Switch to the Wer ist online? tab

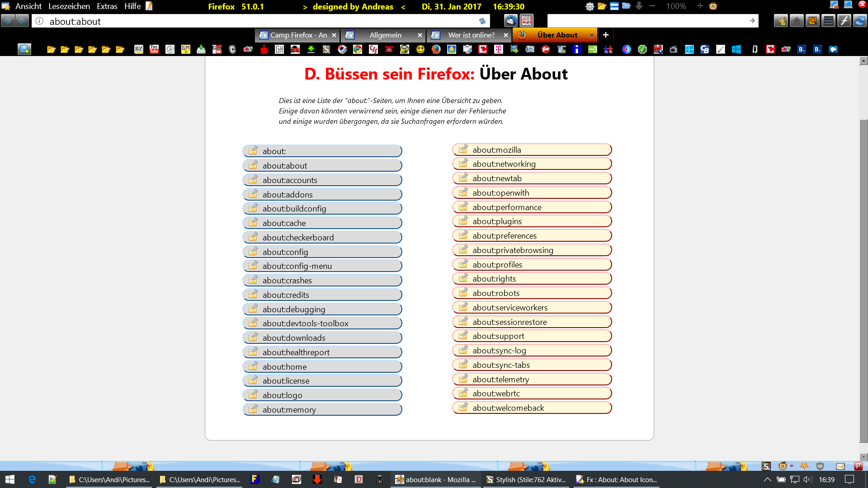[471, 35]
